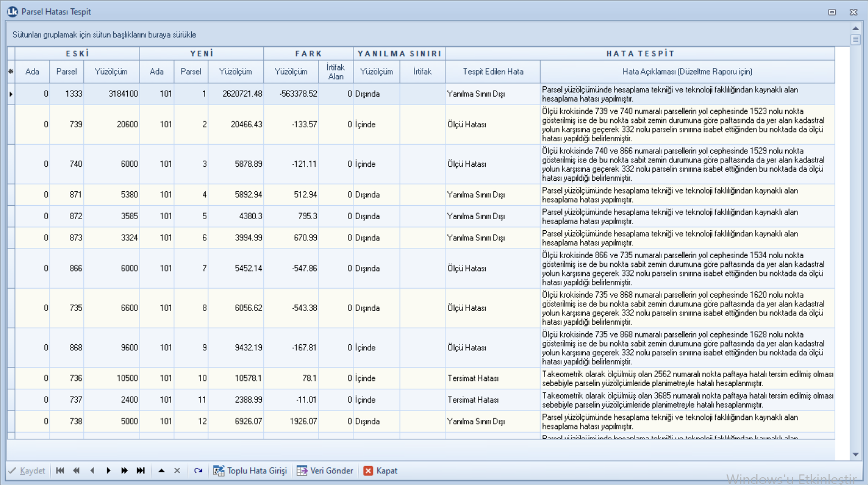
Task: Sort by ESKİ Ada column header
Action: point(32,72)
